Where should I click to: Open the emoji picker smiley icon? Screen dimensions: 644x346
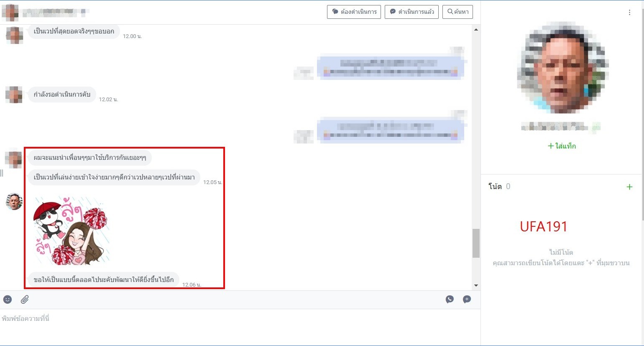[8, 300]
